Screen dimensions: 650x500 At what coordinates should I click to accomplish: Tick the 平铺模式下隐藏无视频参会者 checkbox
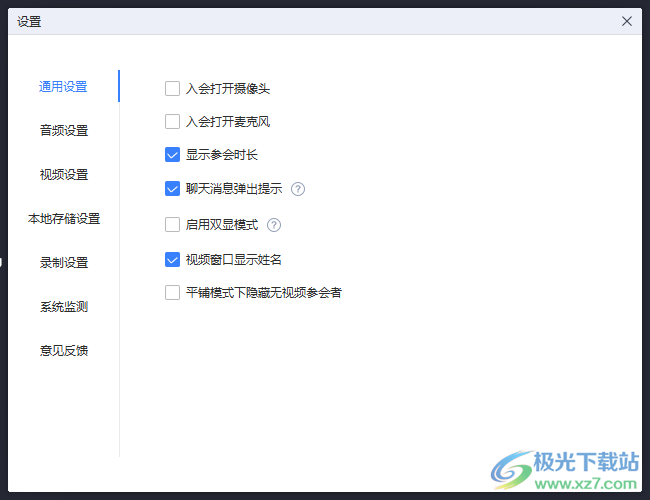click(172, 292)
